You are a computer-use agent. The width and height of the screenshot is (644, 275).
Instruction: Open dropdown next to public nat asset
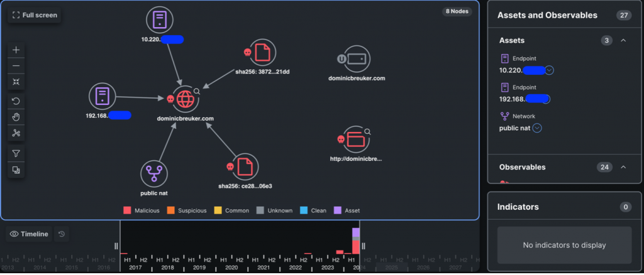536,128
